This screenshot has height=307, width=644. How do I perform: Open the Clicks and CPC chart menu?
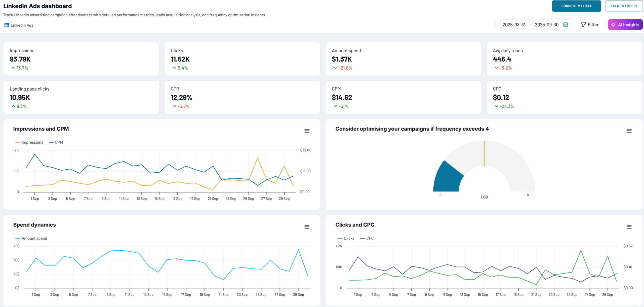pyautogui.click(x=629, y=227)
